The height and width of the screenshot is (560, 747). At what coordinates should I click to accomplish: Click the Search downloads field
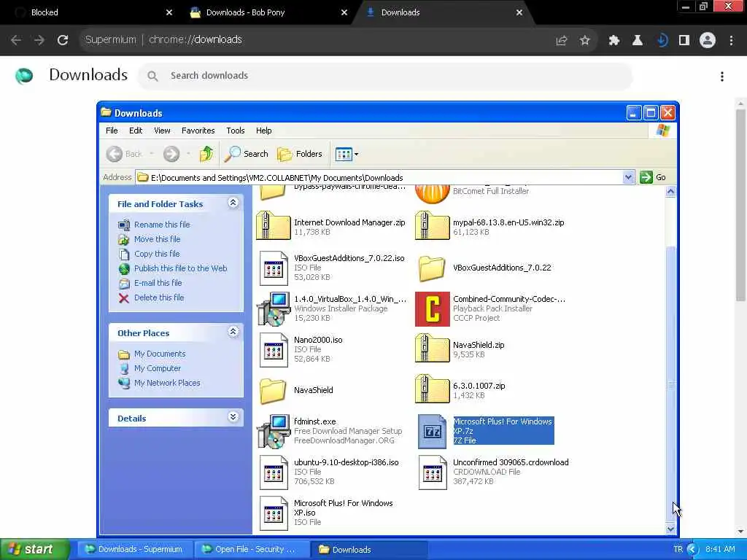tap(385, 76)
